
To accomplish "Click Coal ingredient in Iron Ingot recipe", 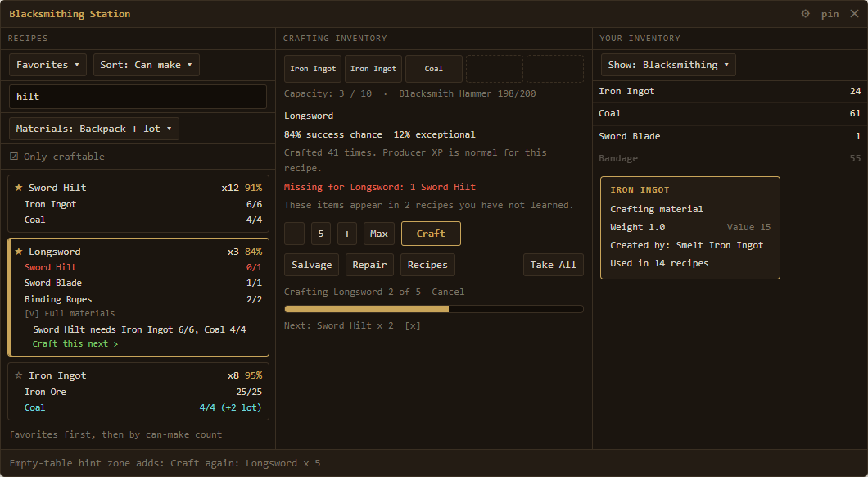I will (142, 408).
